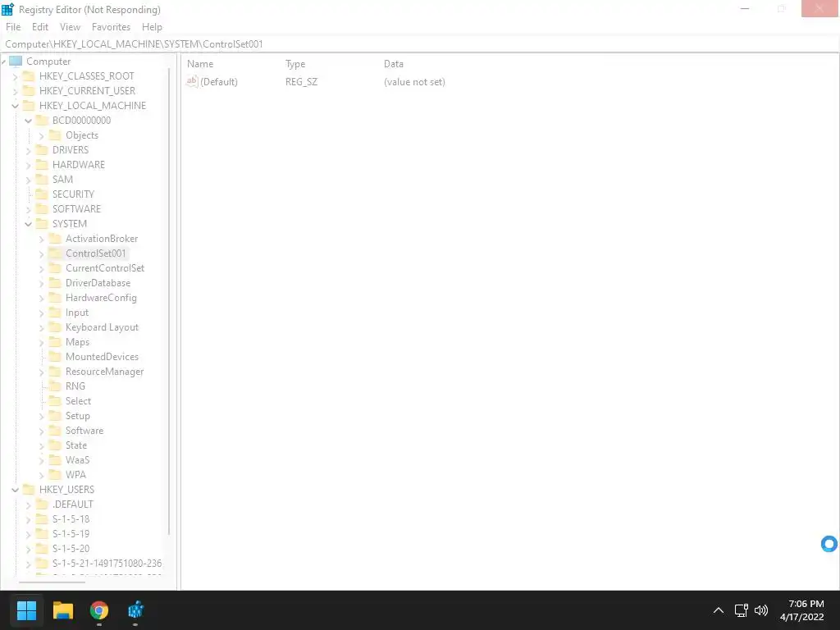Expand the HKEY_CURRENT_USER chevron
Viewport: 840px width, 630px height.
pos(15,92)
